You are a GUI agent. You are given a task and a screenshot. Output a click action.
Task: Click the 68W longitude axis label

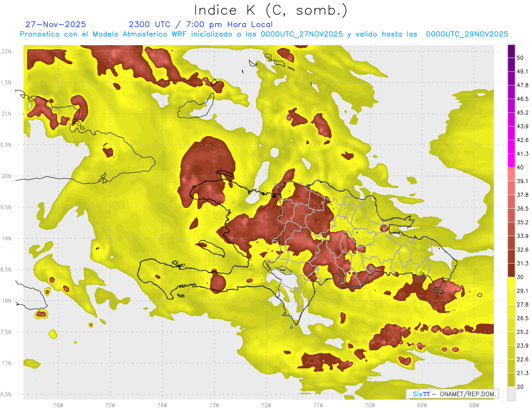473,405
